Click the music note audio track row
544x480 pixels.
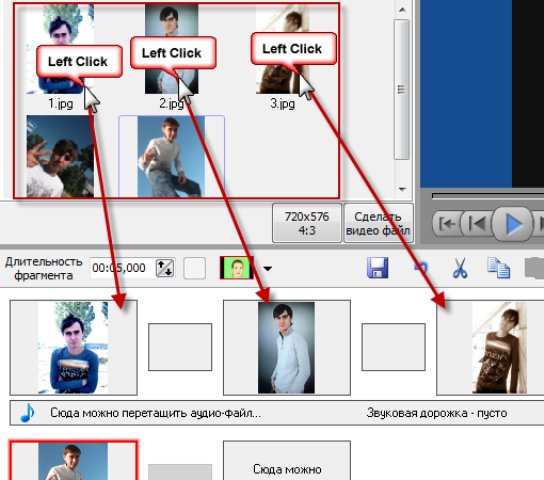[277, 413]
